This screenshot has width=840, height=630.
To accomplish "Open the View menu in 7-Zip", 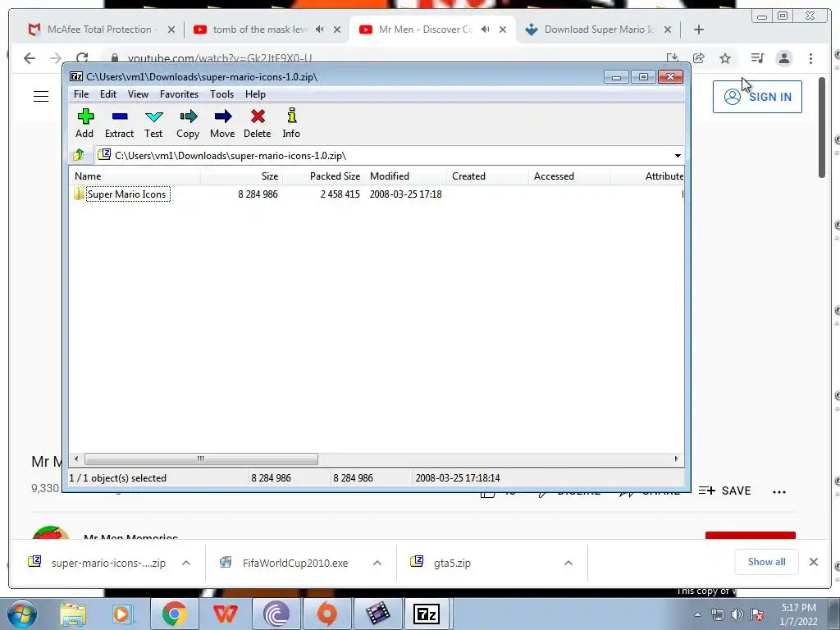I will point(138,94).
